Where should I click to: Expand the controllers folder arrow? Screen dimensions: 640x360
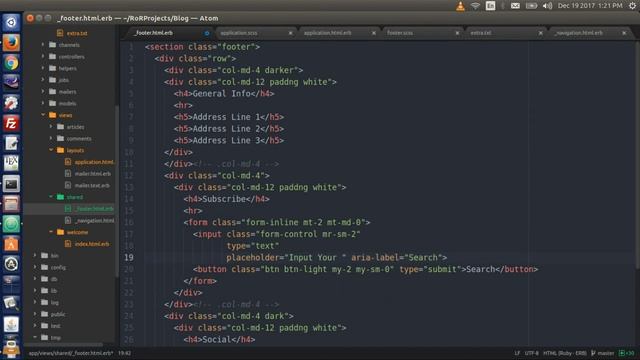coord(43,56)
